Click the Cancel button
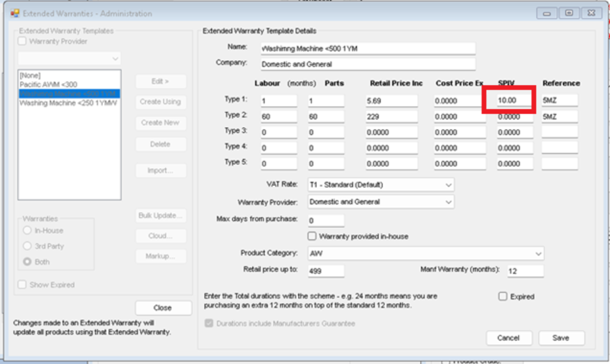The height and width of the screenshot is (364, 610). 508,338
